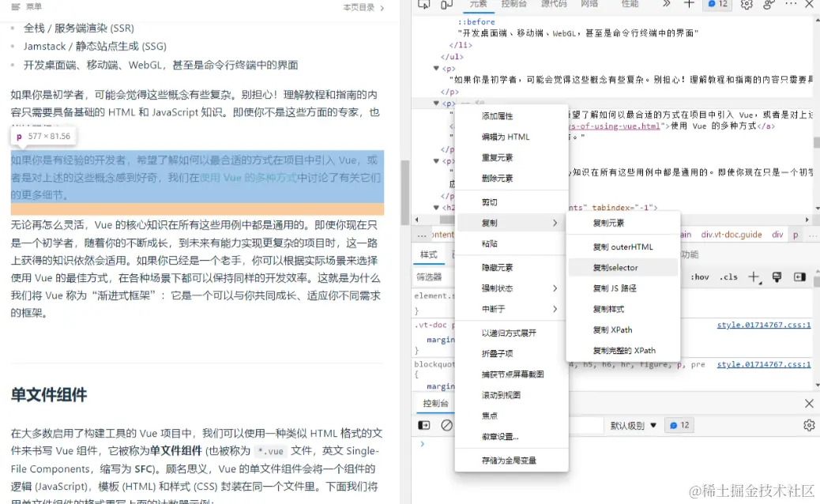Choose 隐藏元素 in context menu
This screenshot has height=504, width=820.
coord(511,268)
